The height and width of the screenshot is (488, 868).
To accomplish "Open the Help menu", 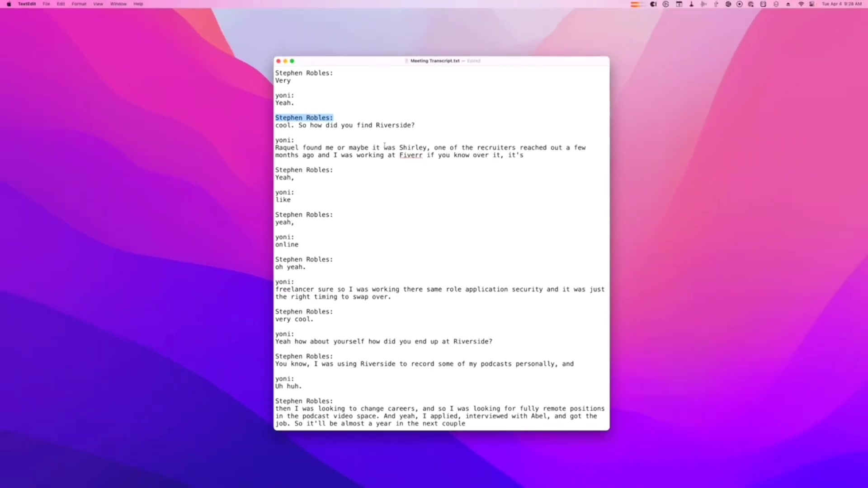I will coord(138,4).
